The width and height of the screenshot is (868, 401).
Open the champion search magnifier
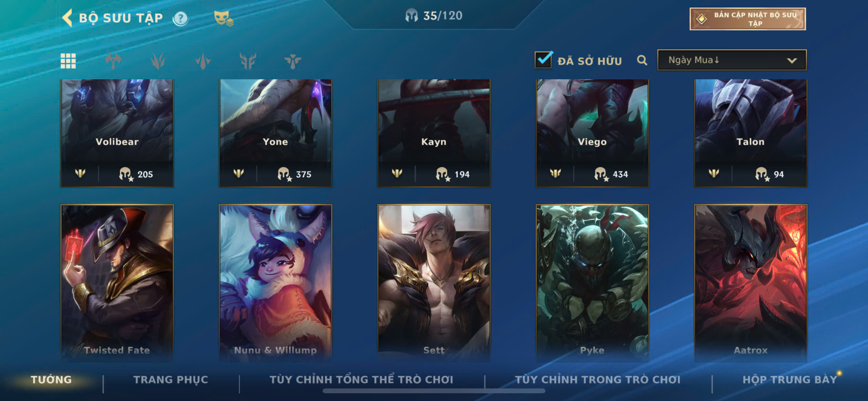642,61
